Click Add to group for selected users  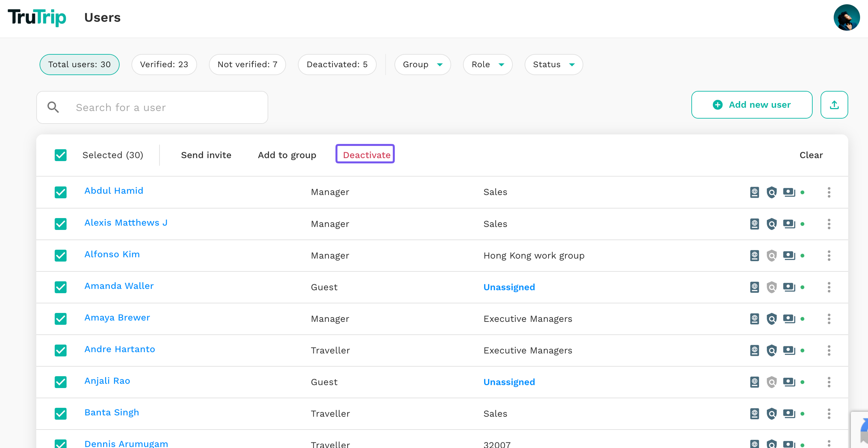[x=287, y=155]
